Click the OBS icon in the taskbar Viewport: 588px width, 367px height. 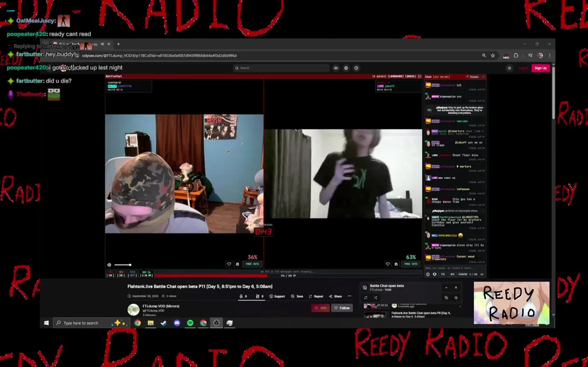(x=217, y=323)
